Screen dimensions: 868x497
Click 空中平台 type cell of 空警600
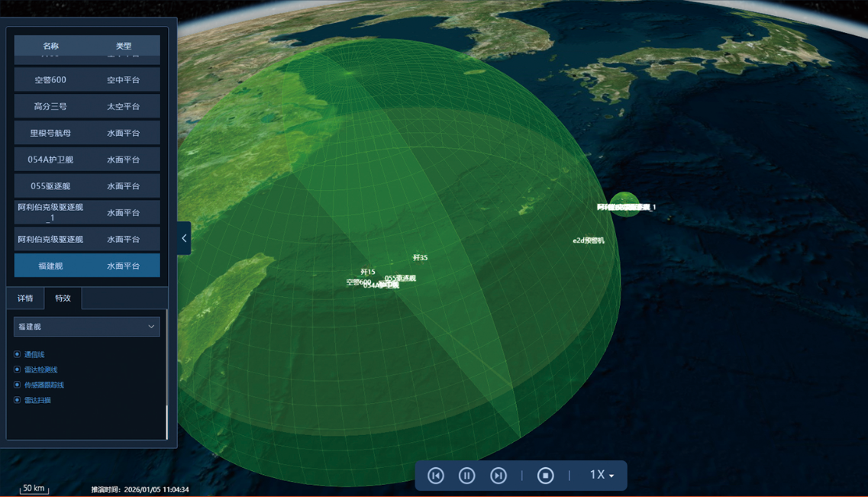point(124,79)
